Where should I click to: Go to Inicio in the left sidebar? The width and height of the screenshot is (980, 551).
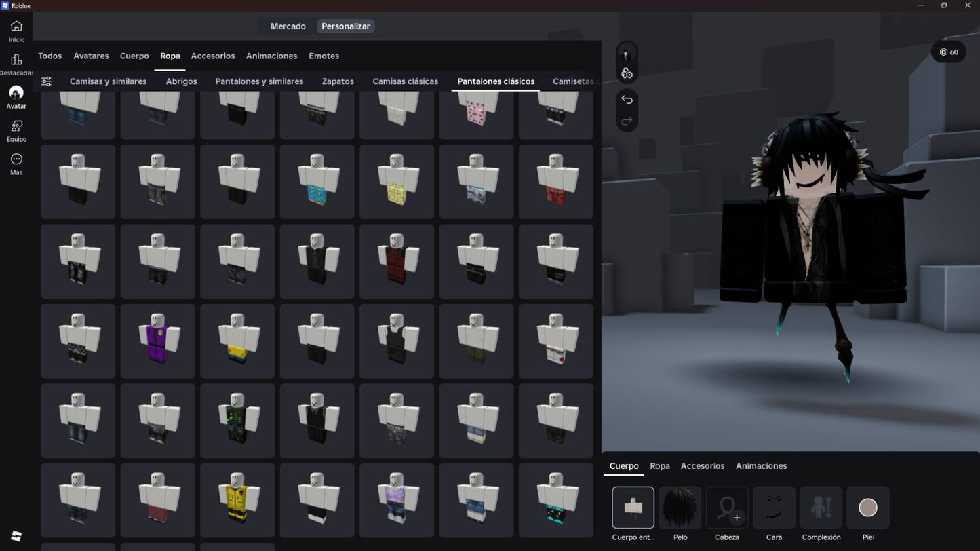pos(16,31)
